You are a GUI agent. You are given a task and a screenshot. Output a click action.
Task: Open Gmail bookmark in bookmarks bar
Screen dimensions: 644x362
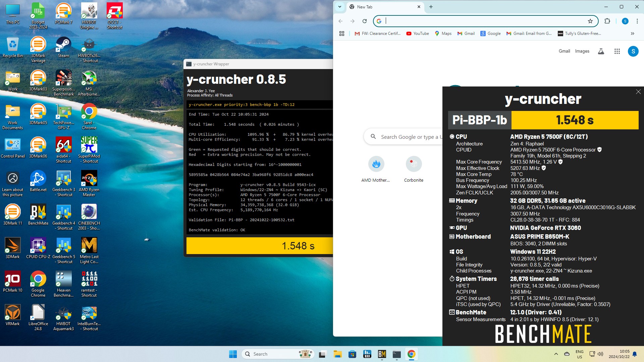coord(466,34)
